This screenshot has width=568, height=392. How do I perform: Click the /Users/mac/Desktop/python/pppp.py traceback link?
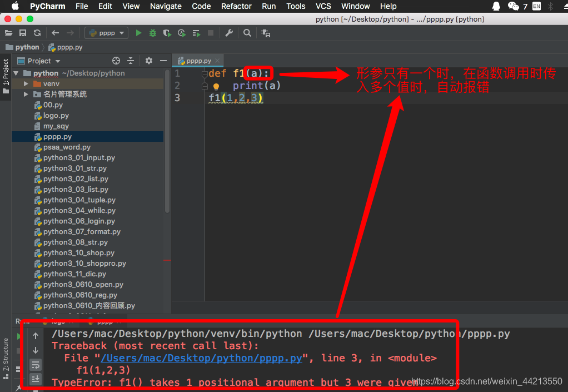tap(201, 358)
